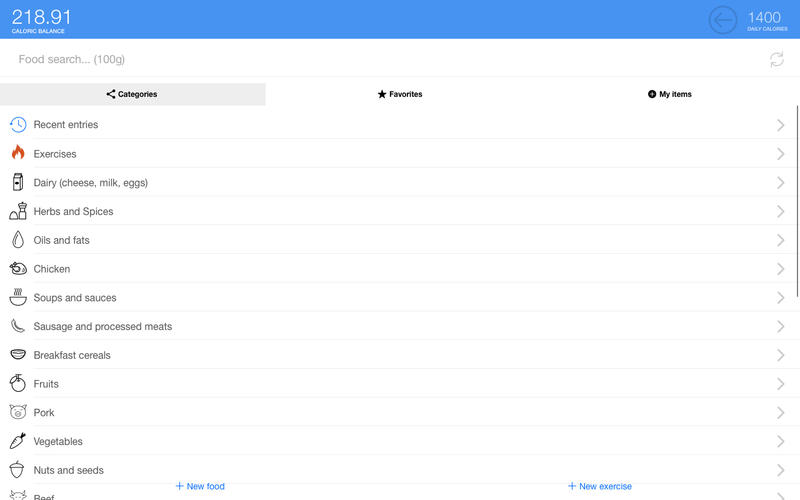Select the Chicken category icon
The width and height of the screenshot is (800, 500).
tap(18, 269)
